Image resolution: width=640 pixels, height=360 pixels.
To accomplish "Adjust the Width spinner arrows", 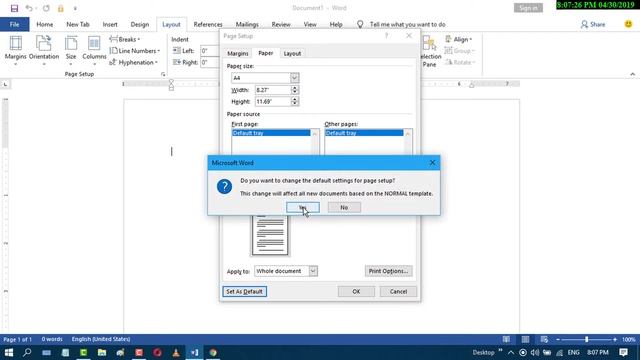I will 295,90.
